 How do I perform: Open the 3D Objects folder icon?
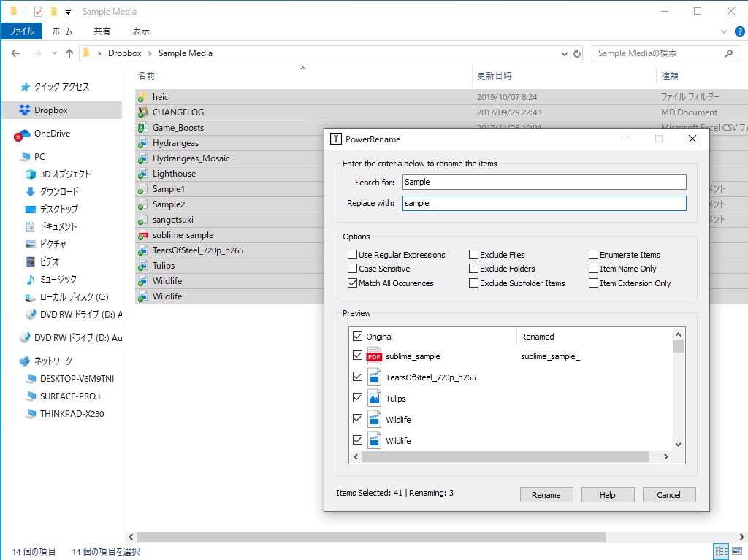(x=31, y=174)
